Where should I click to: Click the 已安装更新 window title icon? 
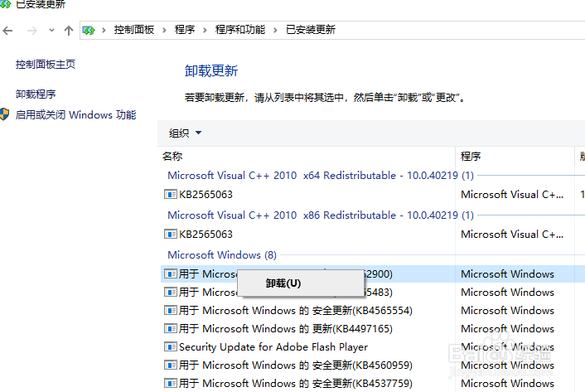point(5,4)
